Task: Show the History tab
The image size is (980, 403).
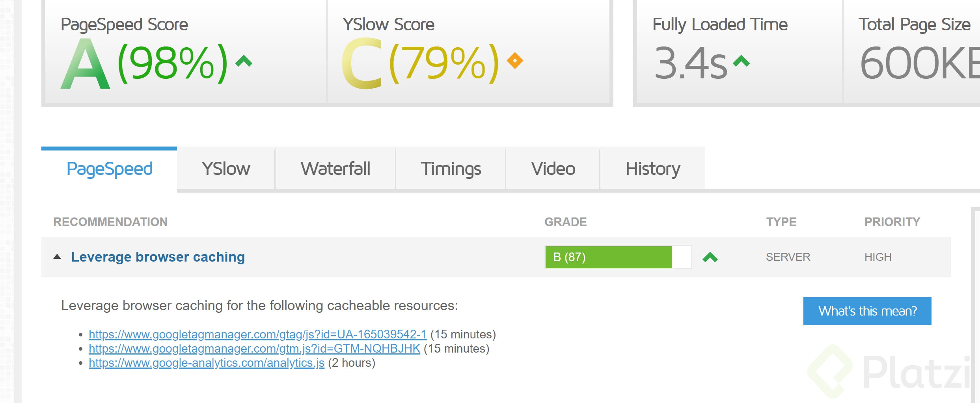Action: click(x=653, y=169)
